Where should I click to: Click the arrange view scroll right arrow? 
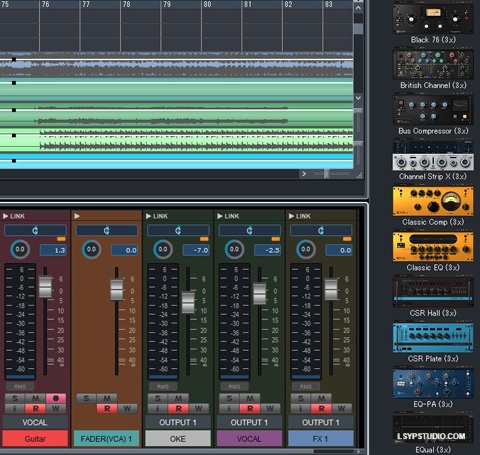tap(304, 174)
